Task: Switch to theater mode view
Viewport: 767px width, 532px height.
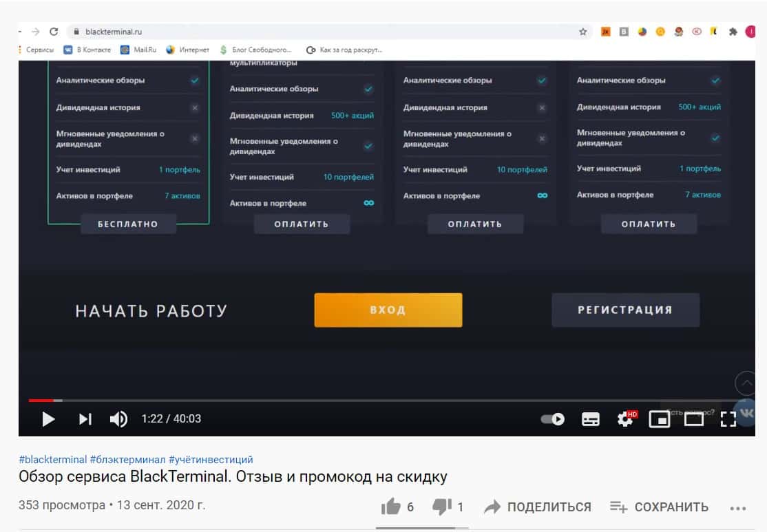Action: tap(693, 419)
